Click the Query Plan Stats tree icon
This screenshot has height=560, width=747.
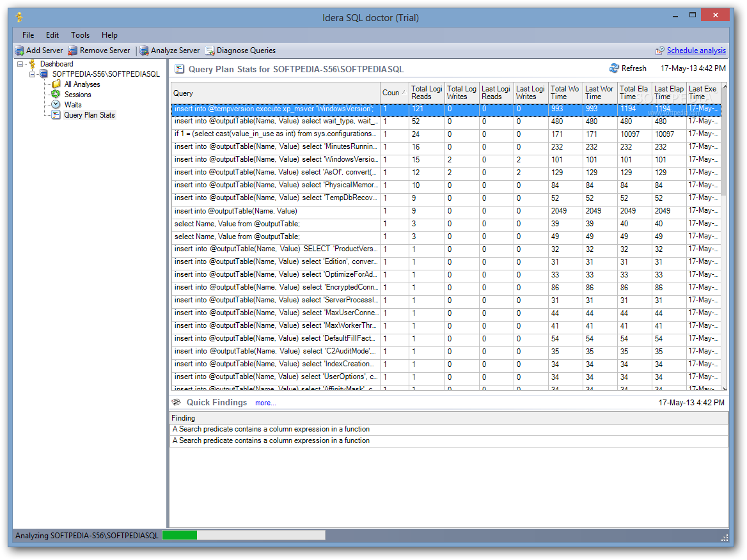56,115
